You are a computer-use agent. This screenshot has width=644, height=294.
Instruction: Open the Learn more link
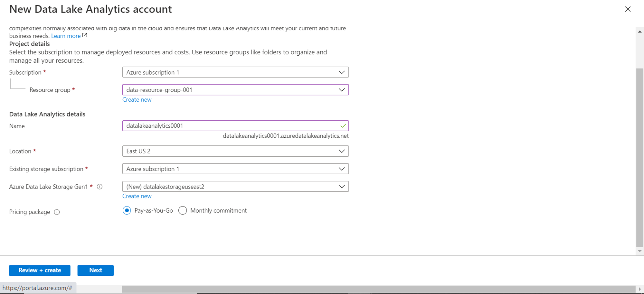[66, 36]
